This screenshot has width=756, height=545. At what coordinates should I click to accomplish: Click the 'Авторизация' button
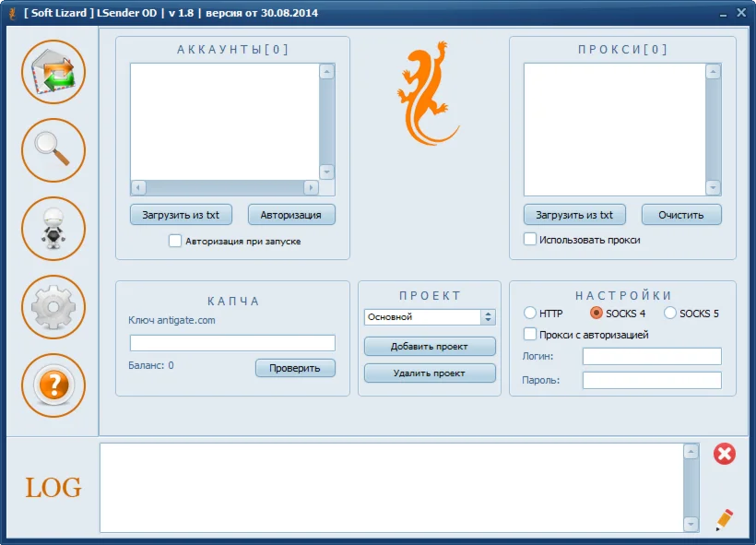click(291, 215)
